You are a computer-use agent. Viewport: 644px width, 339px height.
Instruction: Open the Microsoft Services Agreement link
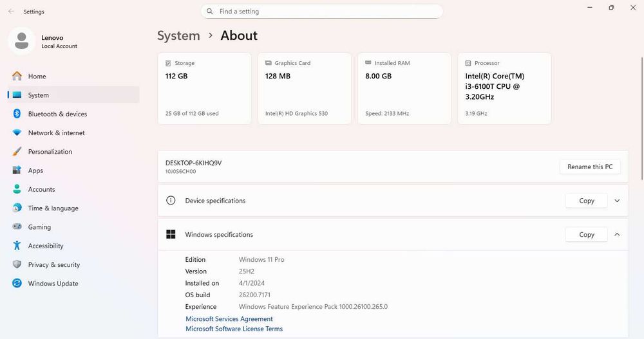[x=229, y=319]
